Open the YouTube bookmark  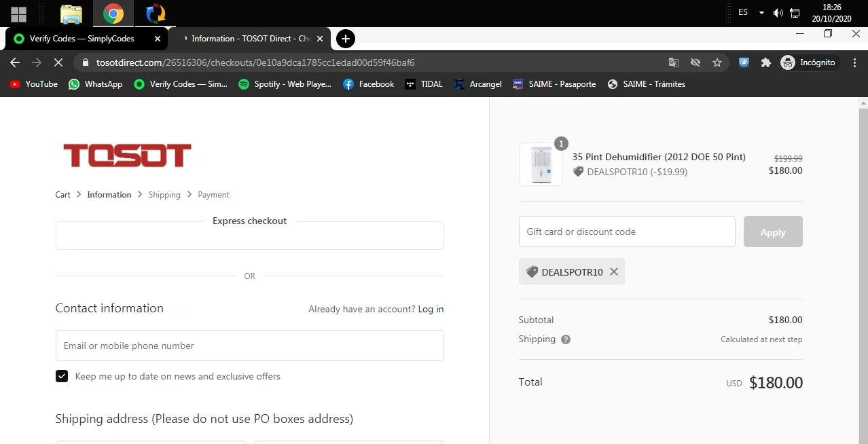[x=34, y=84]
